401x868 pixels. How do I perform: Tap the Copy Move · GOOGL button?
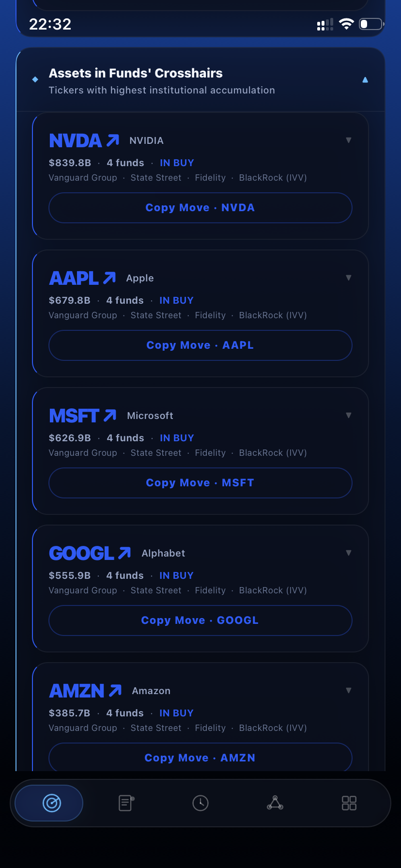click(200, 620)
